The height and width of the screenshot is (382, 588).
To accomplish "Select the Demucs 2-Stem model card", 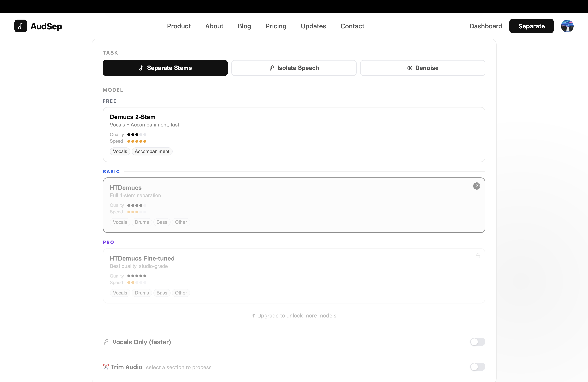I will point(294,134).
